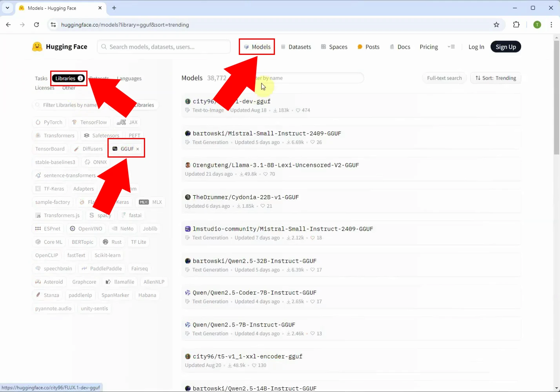Toggle the sentence-transformers library filter
Screen dimensions: 560x392
point(65,176)
